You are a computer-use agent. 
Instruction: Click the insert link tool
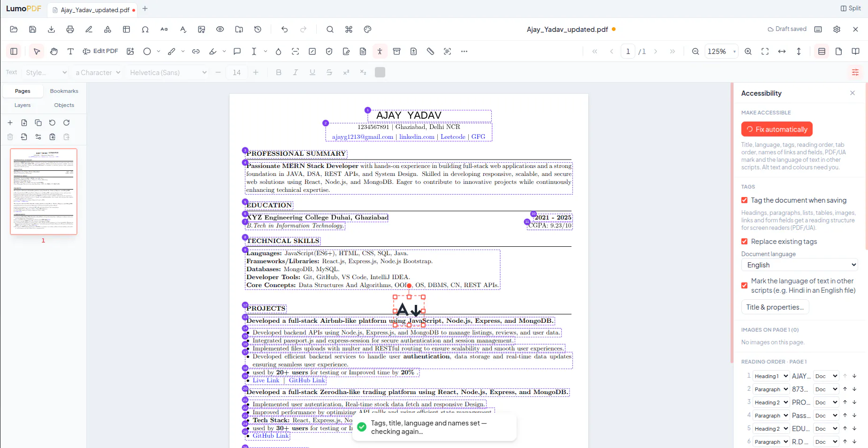(196, 51)
